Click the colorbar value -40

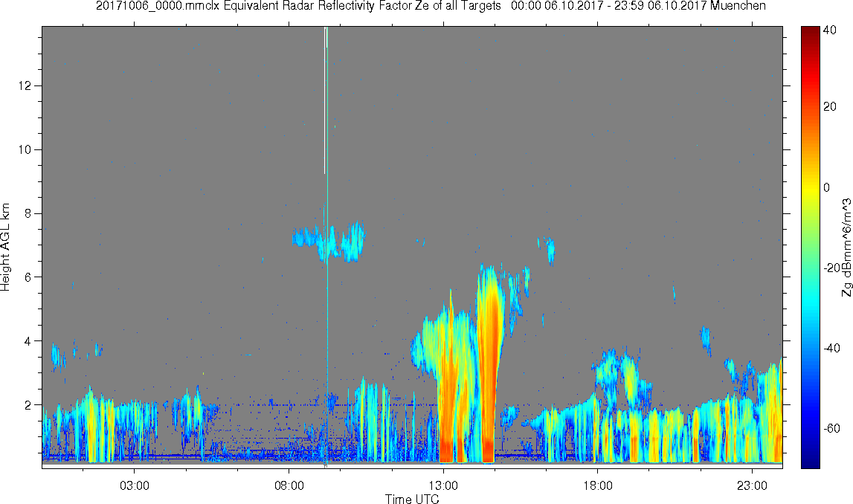[831, 348]
